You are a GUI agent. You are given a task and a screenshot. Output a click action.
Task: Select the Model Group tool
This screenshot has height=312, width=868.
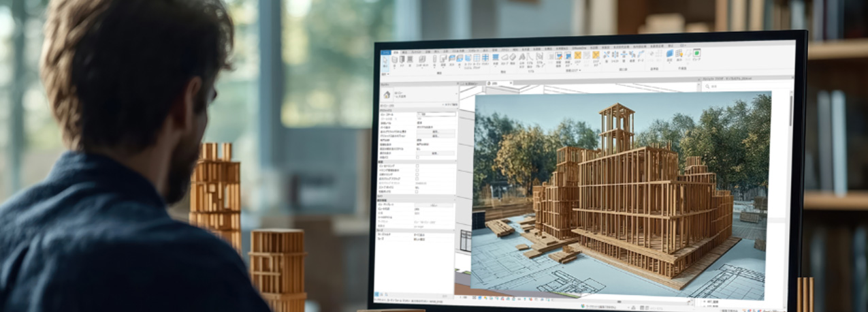click(539, 61)
